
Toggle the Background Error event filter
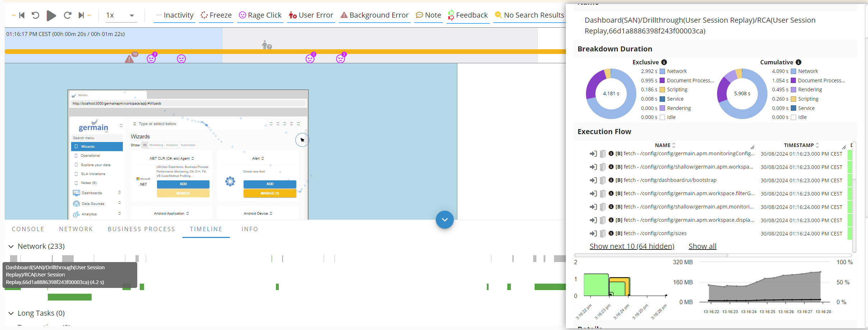click(x=374, y=15)
